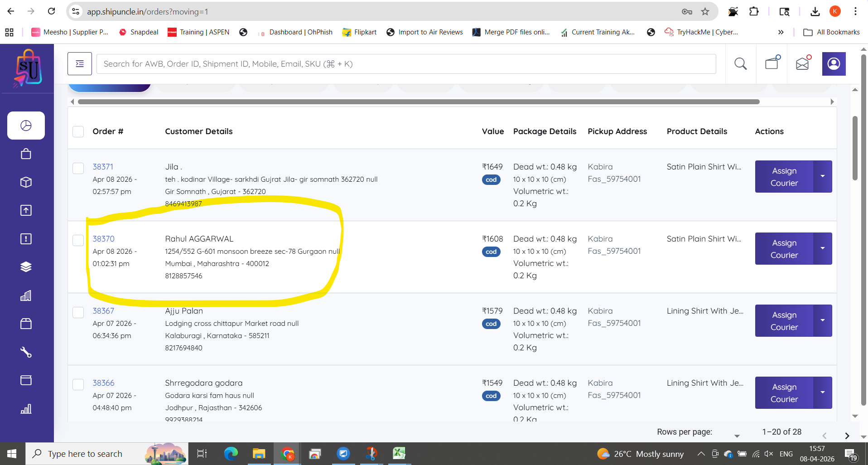Image resolution: width=868 pixels, height=465 pixels.
Task: Open the browser extensions puzzle icon
Action: [754, 12]
